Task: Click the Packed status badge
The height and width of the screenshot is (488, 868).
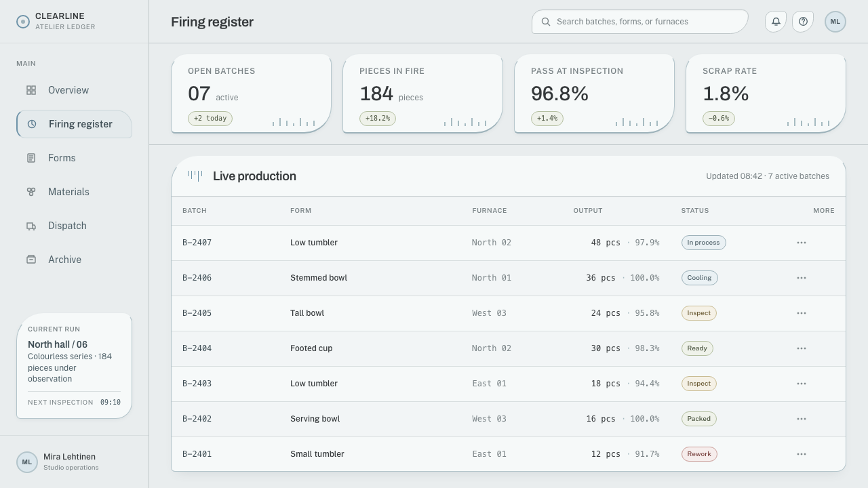Action: coord(698,419)
